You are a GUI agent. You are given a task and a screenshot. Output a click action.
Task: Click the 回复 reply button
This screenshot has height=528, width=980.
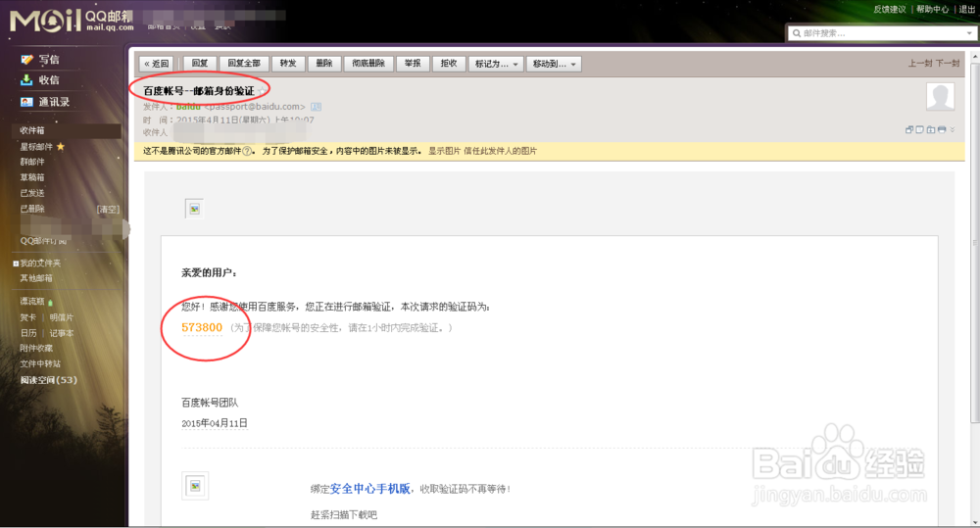point(200,64)
